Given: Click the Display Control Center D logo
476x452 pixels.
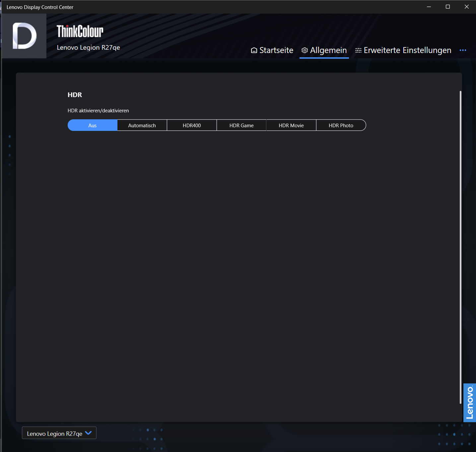Looking at the screenshot, I should click(24, 36).
